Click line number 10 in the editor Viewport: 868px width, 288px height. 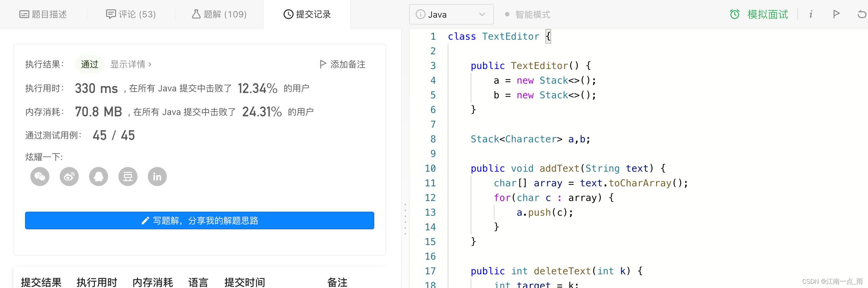pos(430,168)
